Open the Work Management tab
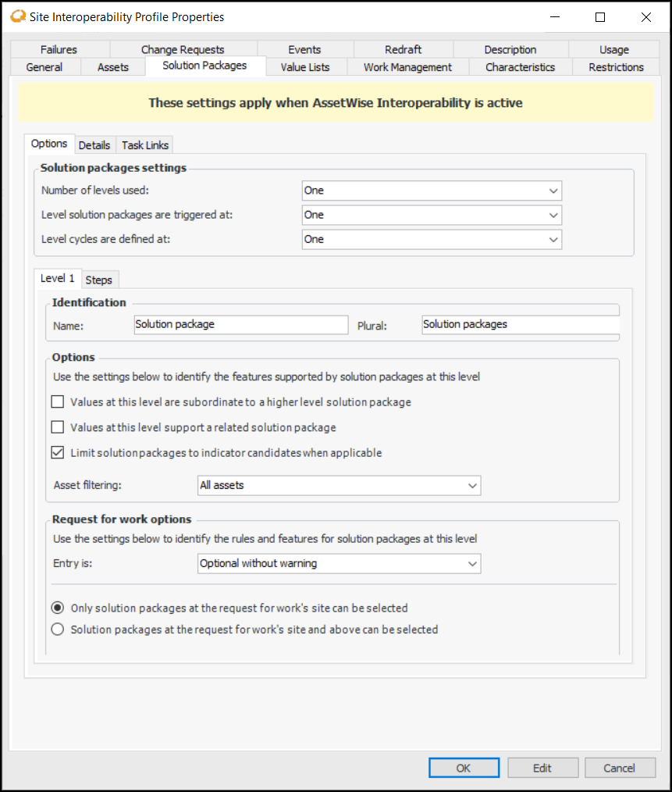 [408, 67]
